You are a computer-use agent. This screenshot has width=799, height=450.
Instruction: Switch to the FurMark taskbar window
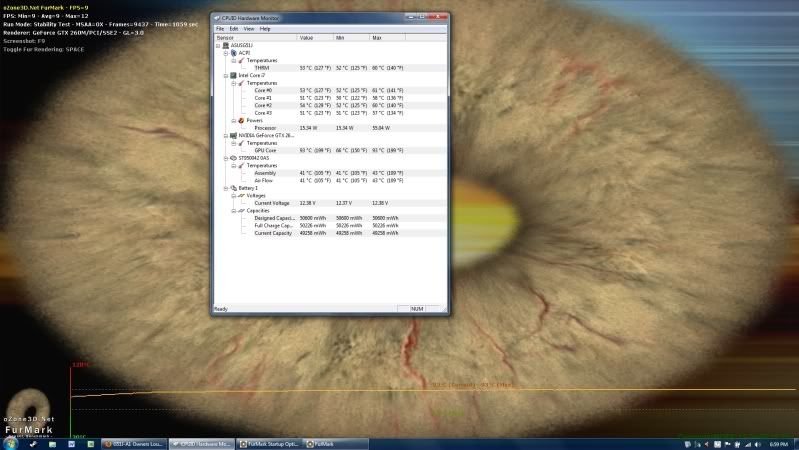click(x=336, y=444)
